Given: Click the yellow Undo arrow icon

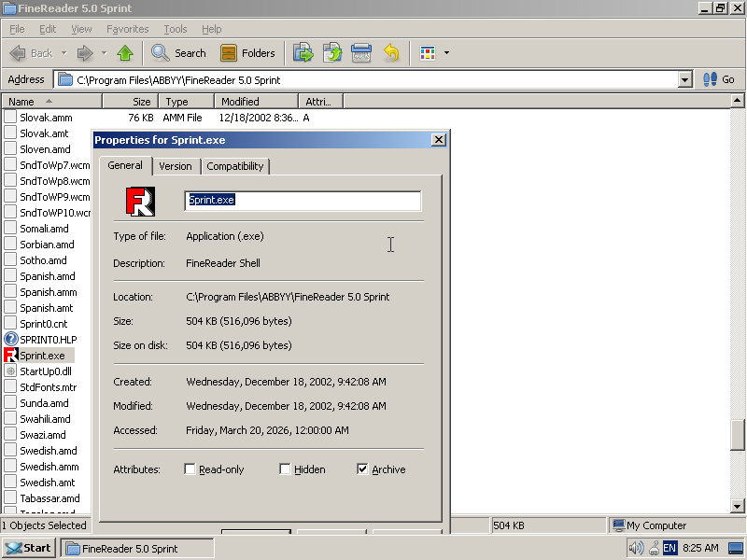Looking at the screenshot, I should (391, 53).
